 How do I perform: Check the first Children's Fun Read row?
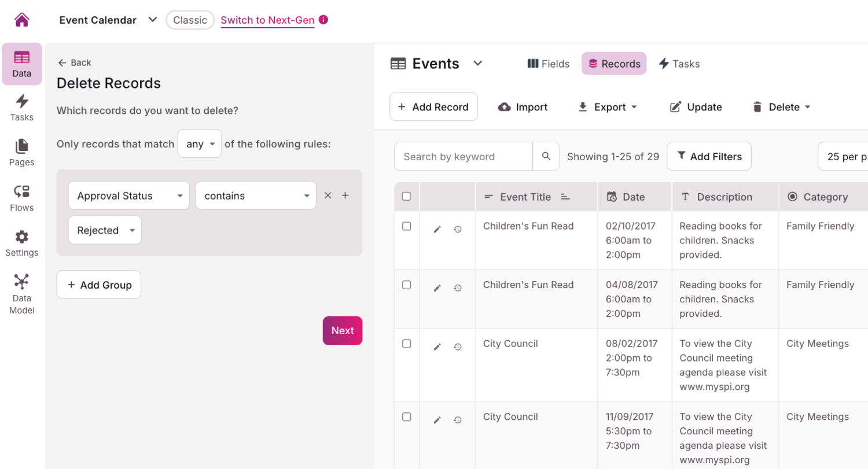406,226
